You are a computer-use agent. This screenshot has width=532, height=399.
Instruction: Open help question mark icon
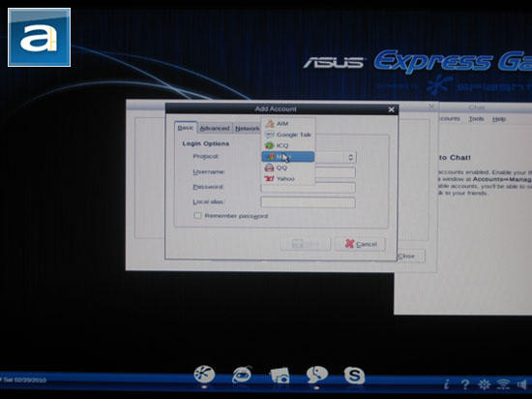coord(465,384)
